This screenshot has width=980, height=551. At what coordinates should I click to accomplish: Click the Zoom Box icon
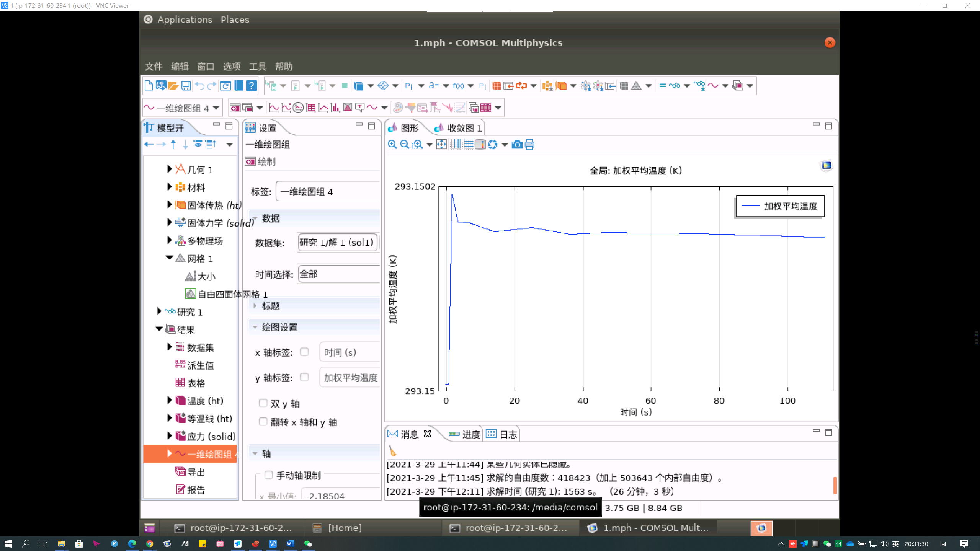[x=417, y=145]
